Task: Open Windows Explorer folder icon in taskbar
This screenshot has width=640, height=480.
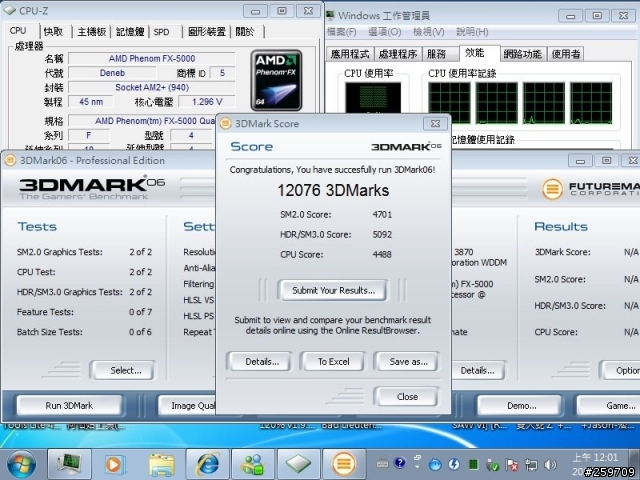Action: tap(161, 464)
